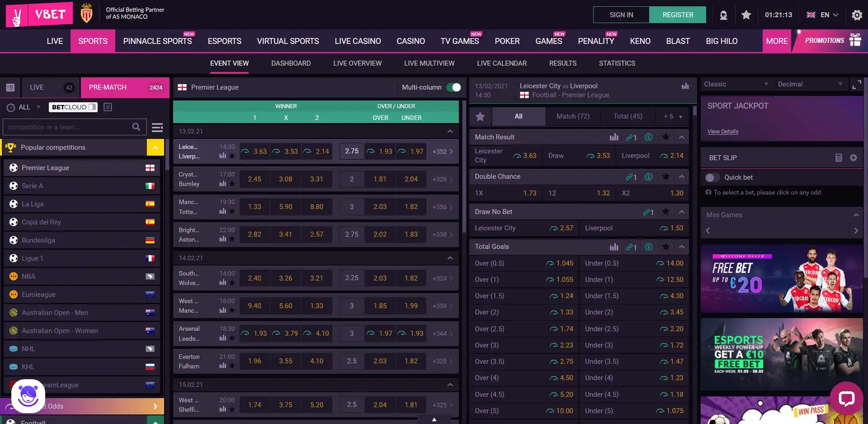Open the Sport Jackpot View Details link

tap(722, 132)
